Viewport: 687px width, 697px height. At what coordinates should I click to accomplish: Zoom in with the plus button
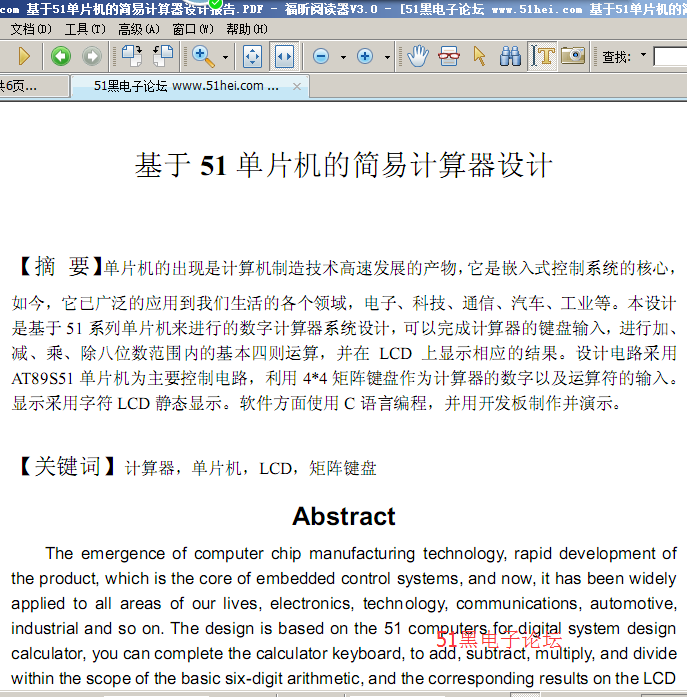pos(365,56)
